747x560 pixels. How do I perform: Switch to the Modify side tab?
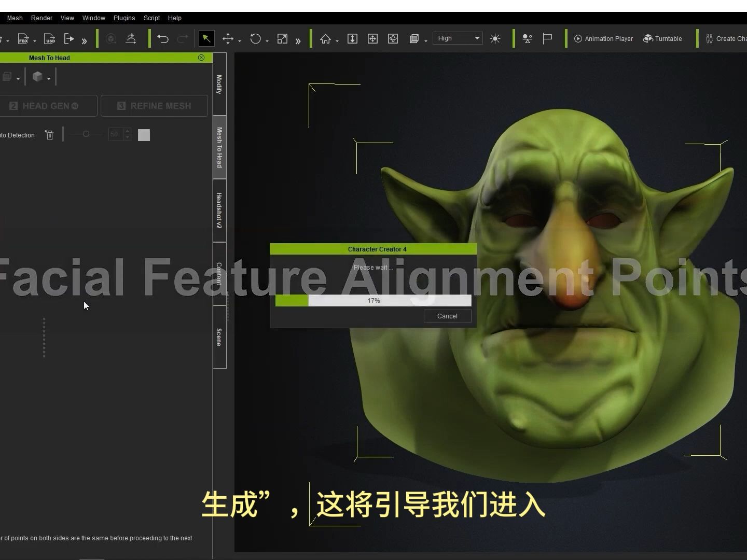pos(219,84)
